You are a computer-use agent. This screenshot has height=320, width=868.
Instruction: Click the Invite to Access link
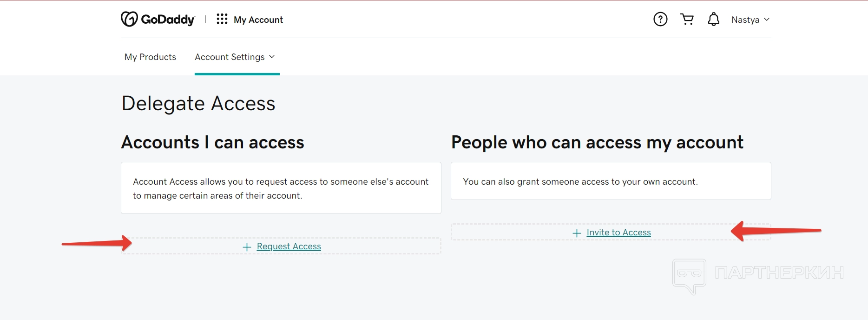tap(618, 233)
